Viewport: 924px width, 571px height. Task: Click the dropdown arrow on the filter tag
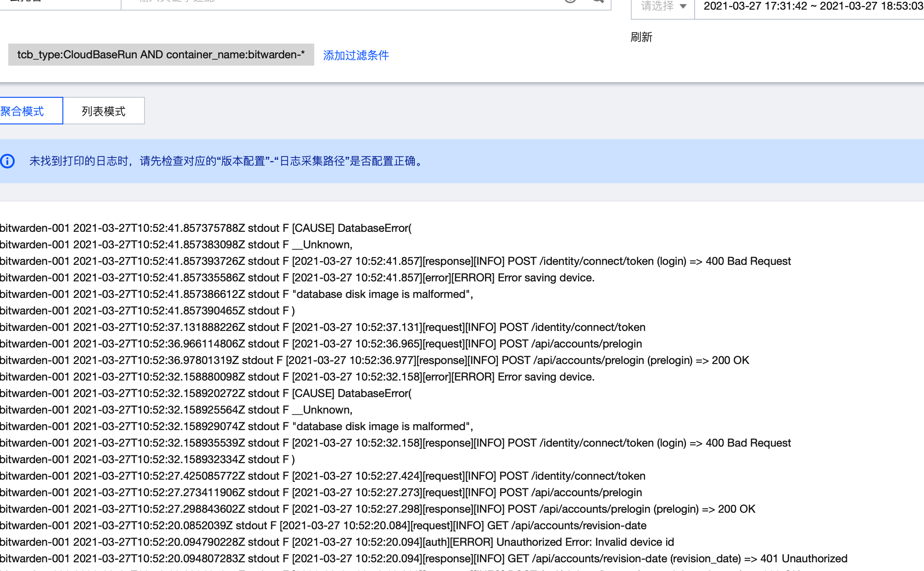click(683, 6)
